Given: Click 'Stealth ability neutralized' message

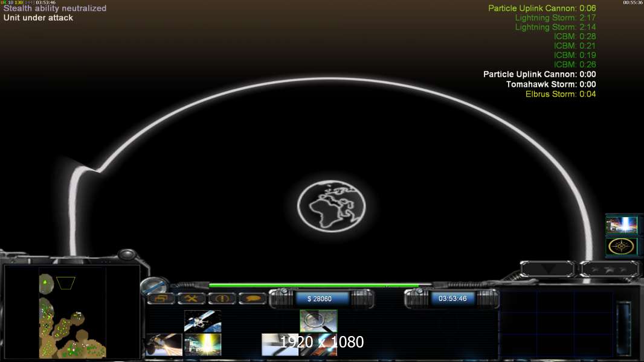Looking at the screenshot, I should 54,8.
